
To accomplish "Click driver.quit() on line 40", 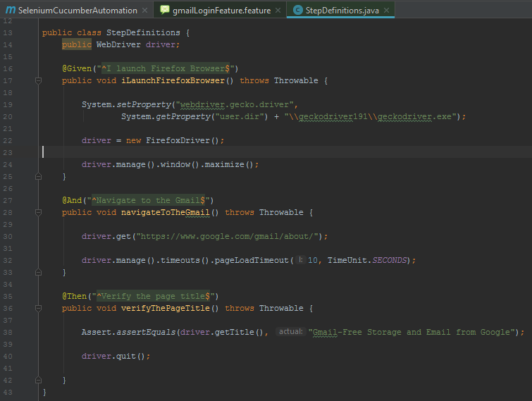I will (x=113, y=356).
